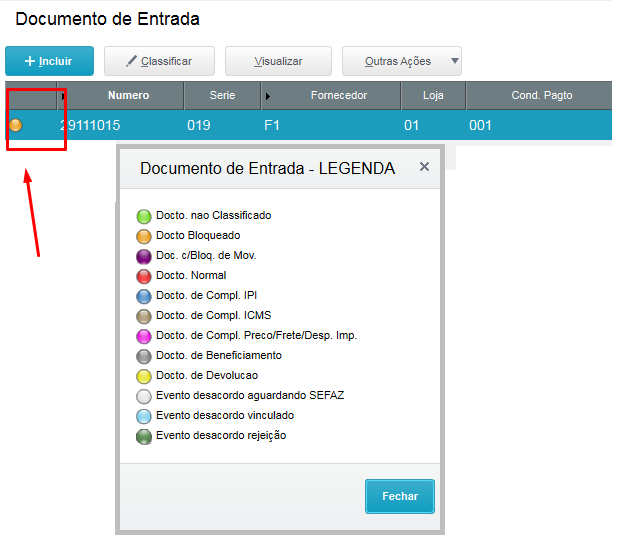Screen dimensions: 625x547
Task: Click the Docto. Normal label
Action: [x=191, y=275]
